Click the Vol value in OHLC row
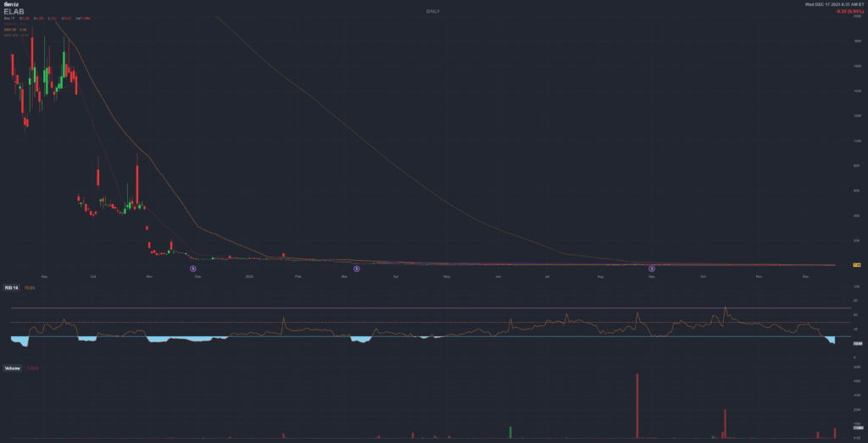 [83, 18]
